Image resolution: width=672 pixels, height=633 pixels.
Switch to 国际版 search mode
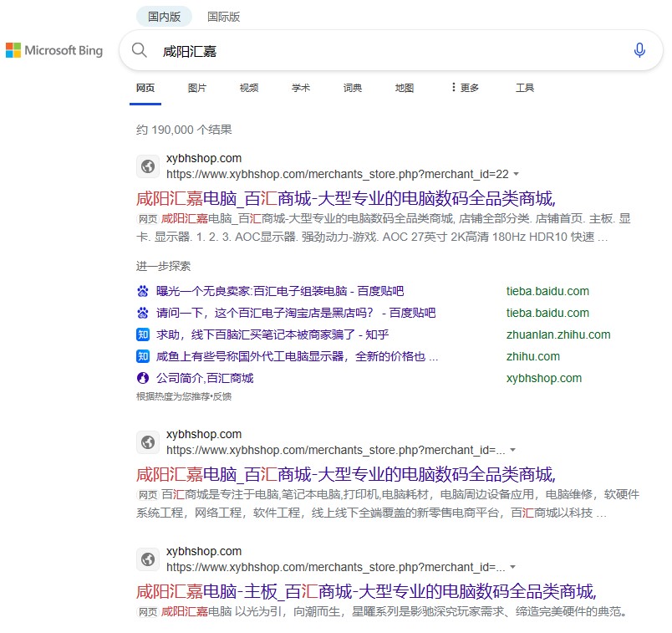click(x=223, y=17)
